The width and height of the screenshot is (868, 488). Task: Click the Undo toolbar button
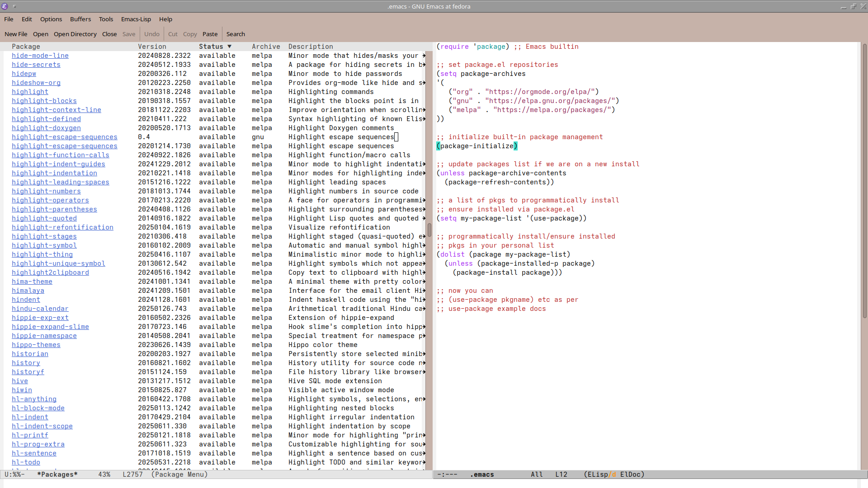152,34
